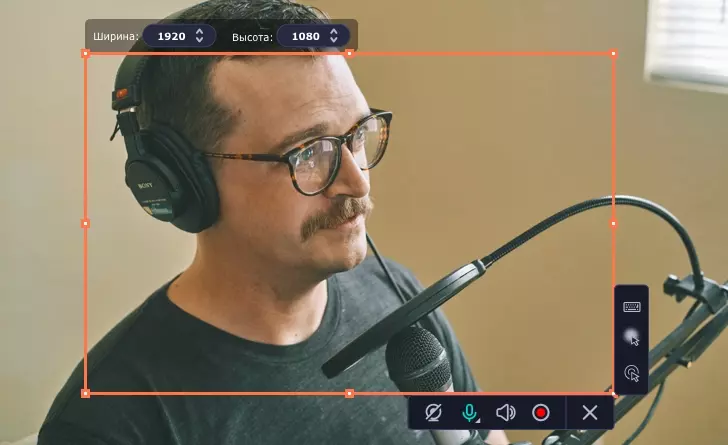
Task: Toggle system sound speaker icon
Action: 505,412
